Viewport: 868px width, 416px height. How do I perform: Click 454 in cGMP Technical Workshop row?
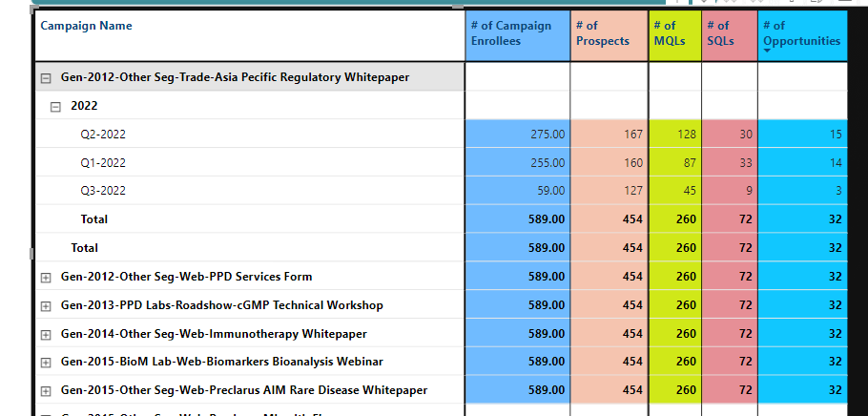(x=632, y=305)
